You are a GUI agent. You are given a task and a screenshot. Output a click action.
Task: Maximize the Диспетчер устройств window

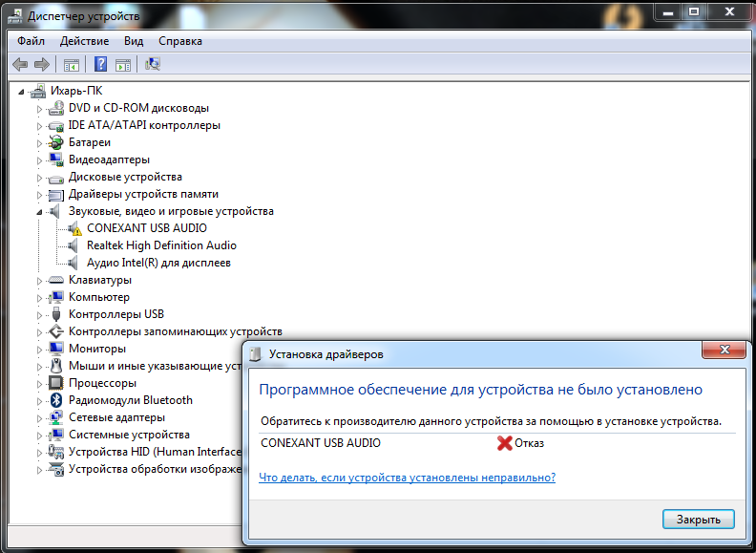click(x=694, y=11)
